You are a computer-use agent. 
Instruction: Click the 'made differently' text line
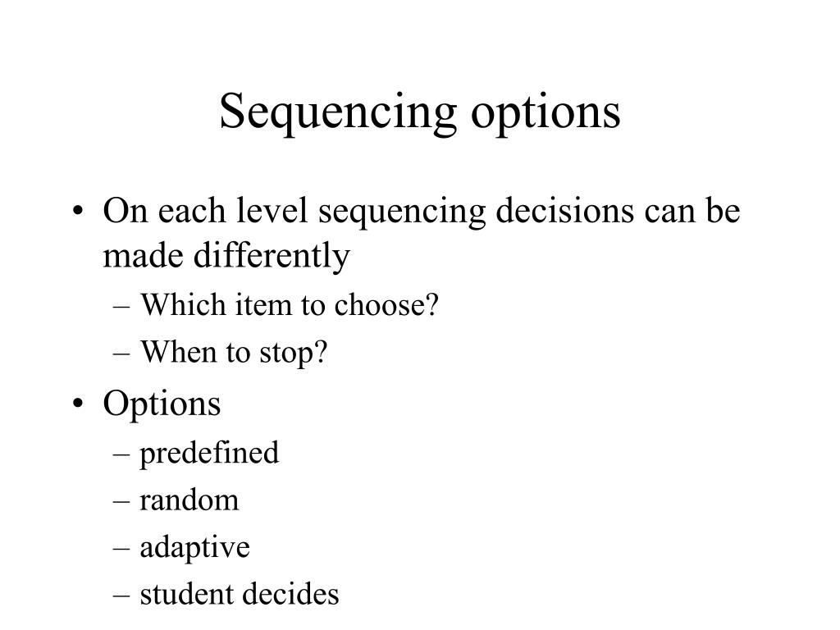226,256
